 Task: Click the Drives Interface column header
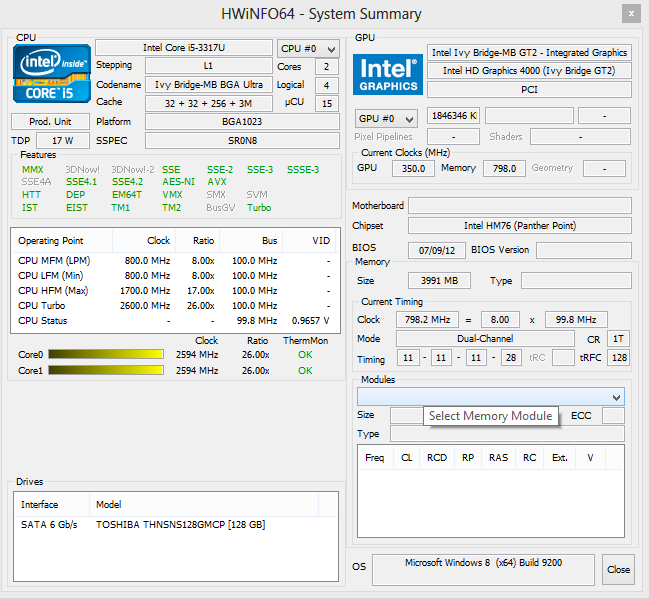point(52,505)
